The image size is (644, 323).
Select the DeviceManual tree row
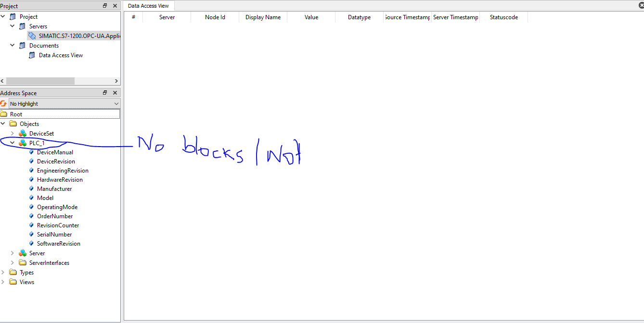pos(55,152)
